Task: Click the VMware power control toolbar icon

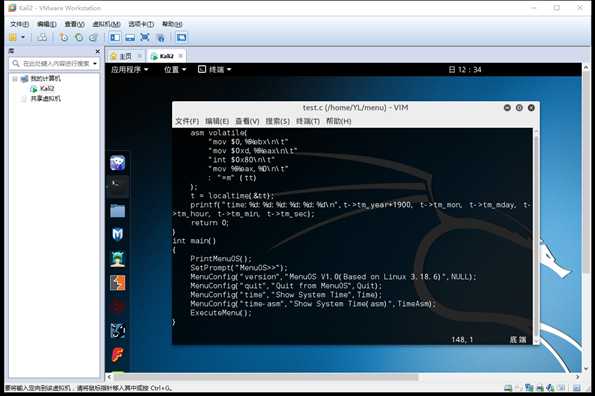Action: [x=13, y=37]
